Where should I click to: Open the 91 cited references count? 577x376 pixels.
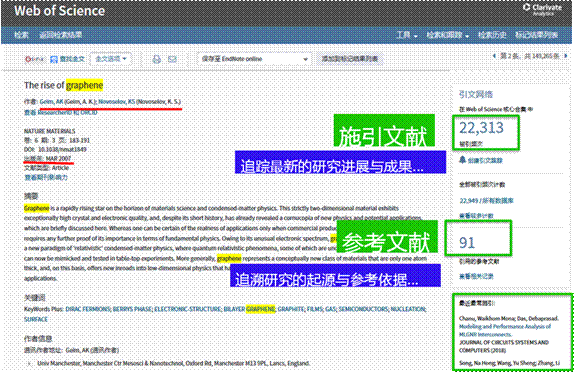[x=467, y=243]
